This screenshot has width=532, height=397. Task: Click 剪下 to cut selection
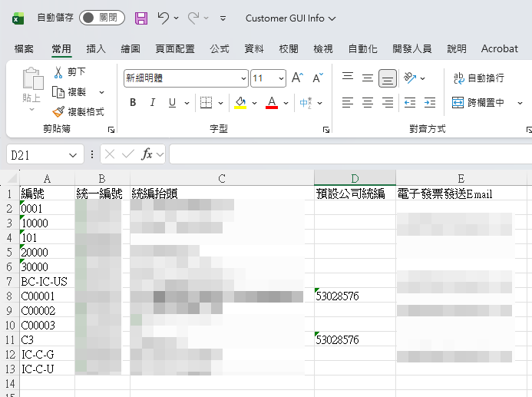click(x=70, y=72)
